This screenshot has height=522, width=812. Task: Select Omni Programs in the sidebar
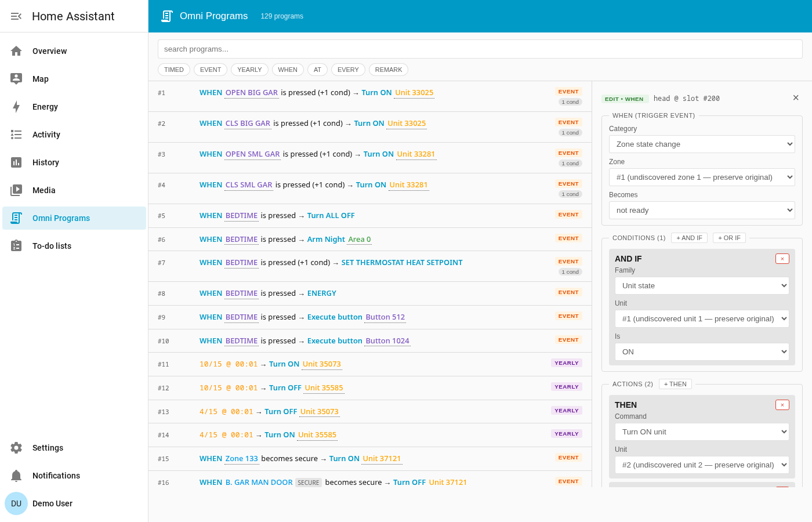click(74, 218)
